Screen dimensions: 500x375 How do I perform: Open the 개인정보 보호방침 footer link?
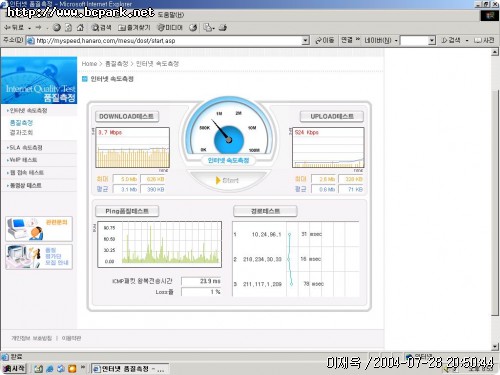tap(32, 338)
